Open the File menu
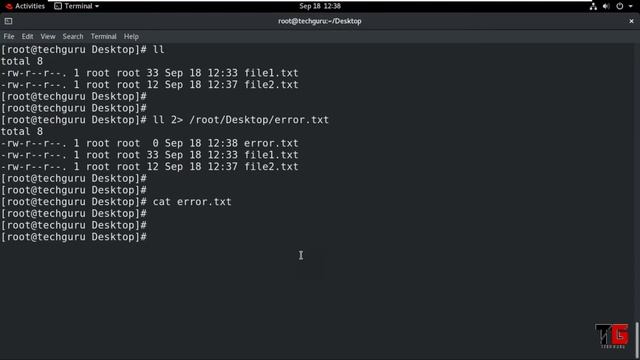Screen dimensions: 640x360 [9, 36]
